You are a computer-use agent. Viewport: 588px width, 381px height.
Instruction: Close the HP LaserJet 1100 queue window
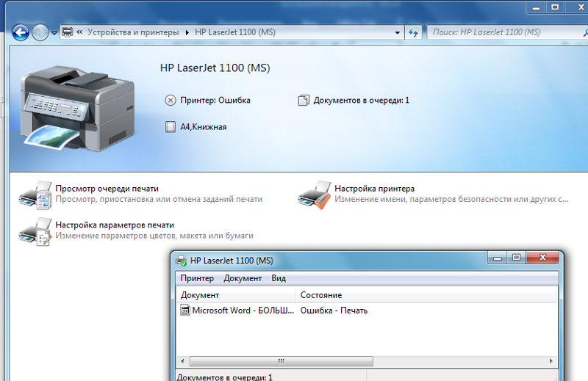(542, 258)
